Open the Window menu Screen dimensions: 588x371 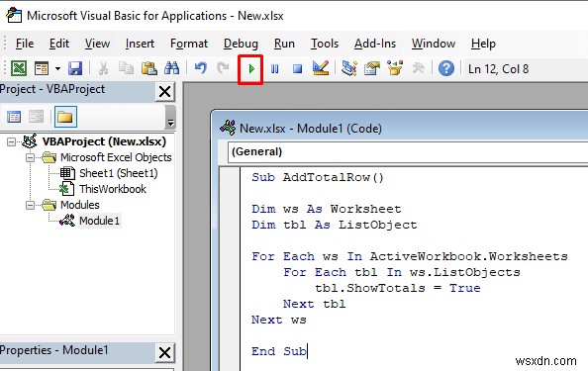pyautogui.click(x=434, y=44)
